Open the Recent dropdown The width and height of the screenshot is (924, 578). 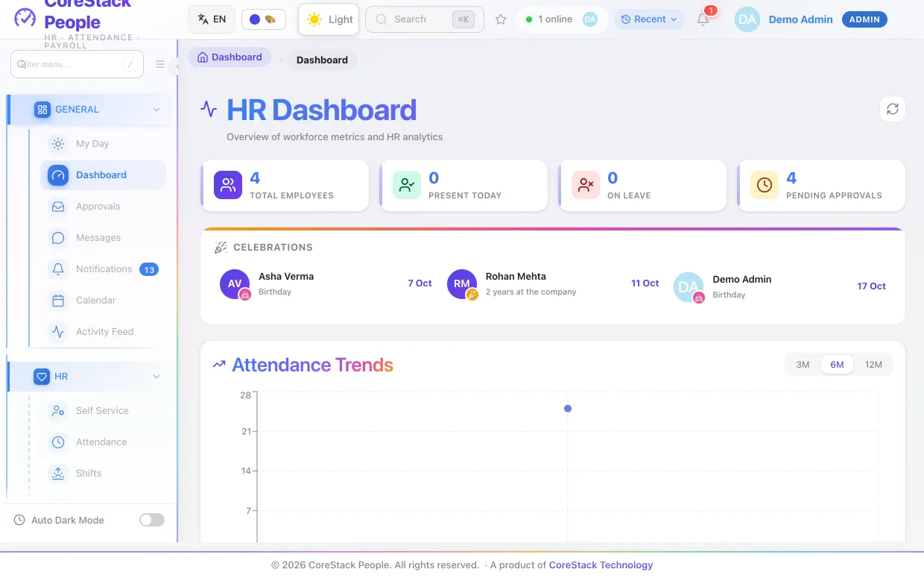650,19
